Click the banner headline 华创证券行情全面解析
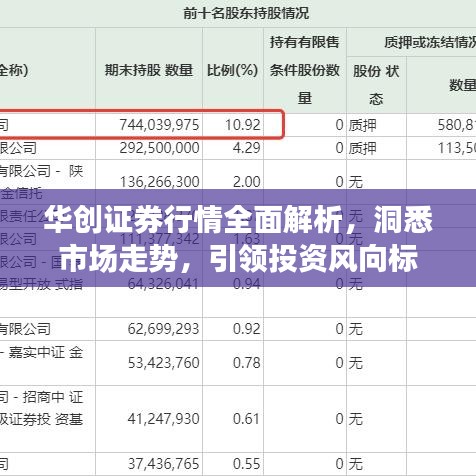The image size is (476, 476). click(193, 220)
